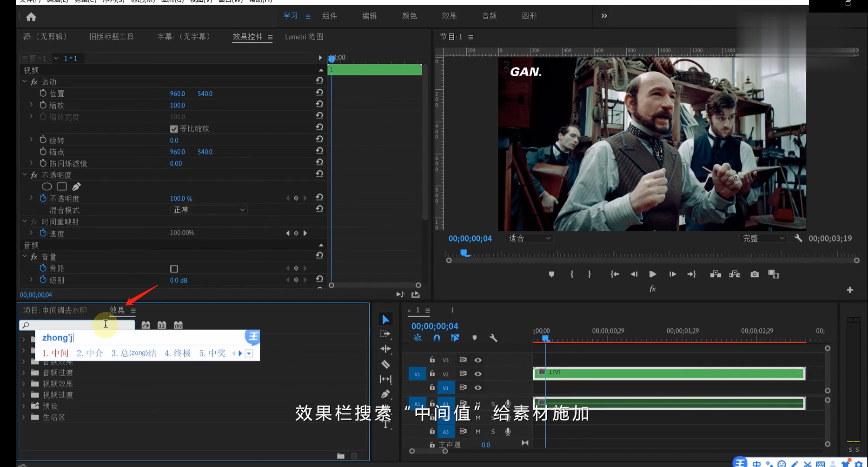Open the 正常 blend mode dropdown
The width and height of the screenshot is (868, 467).
[x=208, y=210]
